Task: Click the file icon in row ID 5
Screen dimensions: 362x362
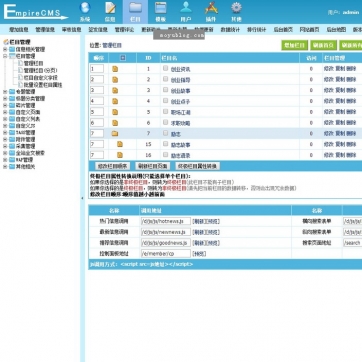Action: tap(115, 112)
